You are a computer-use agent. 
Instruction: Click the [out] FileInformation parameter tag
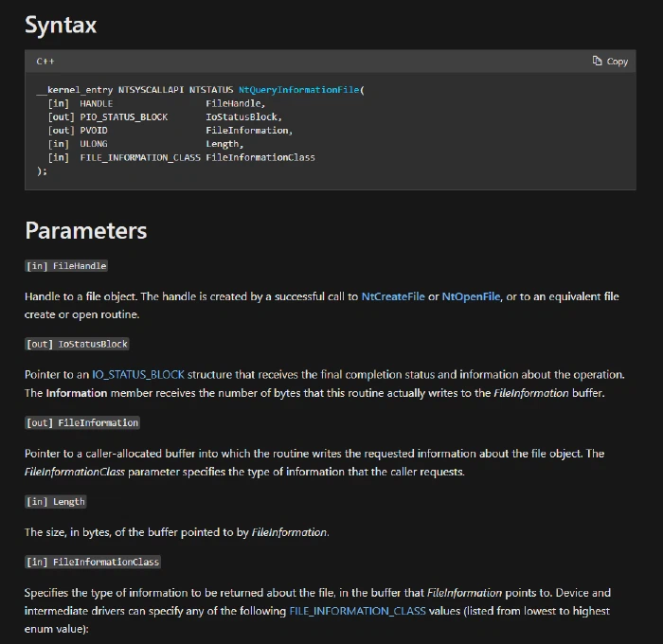pyautogui.click(x=82, y=422)
